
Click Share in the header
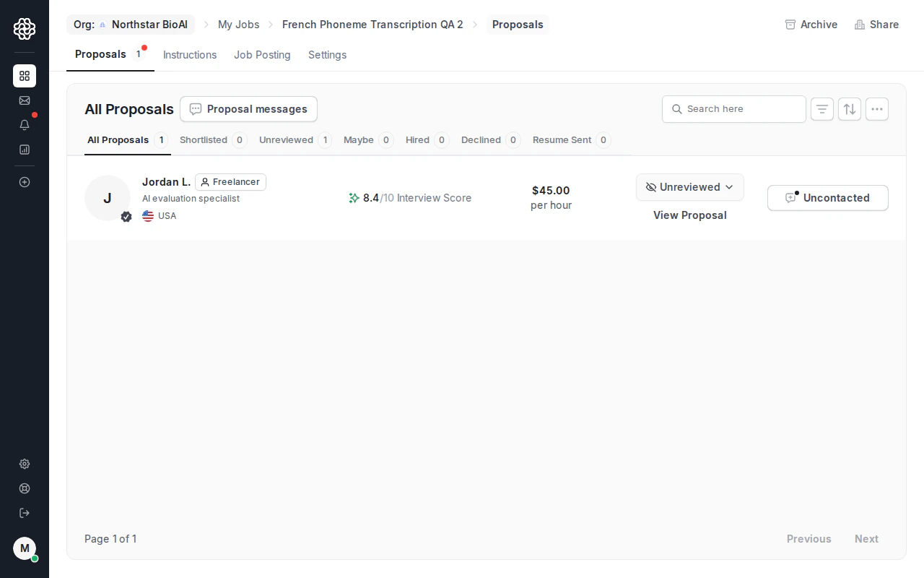tap(876, 25)
